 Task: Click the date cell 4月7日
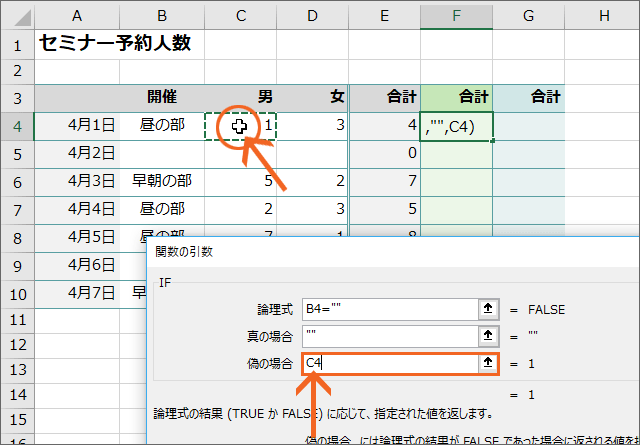77,294
